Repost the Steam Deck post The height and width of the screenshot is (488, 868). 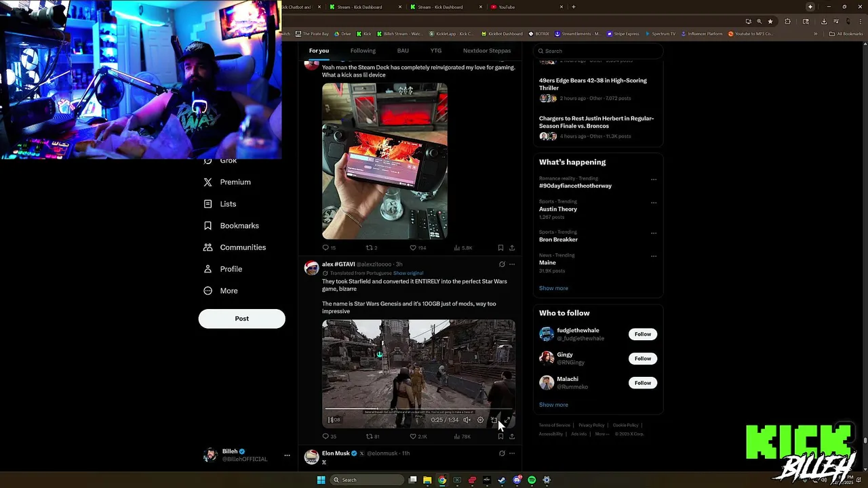coord(370,248)
